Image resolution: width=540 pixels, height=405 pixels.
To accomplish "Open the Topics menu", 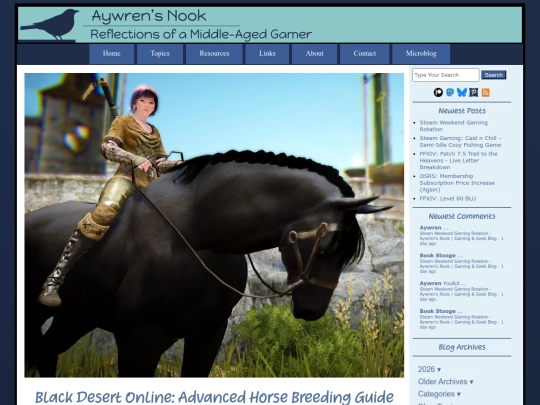I will [x=160, y=53].
